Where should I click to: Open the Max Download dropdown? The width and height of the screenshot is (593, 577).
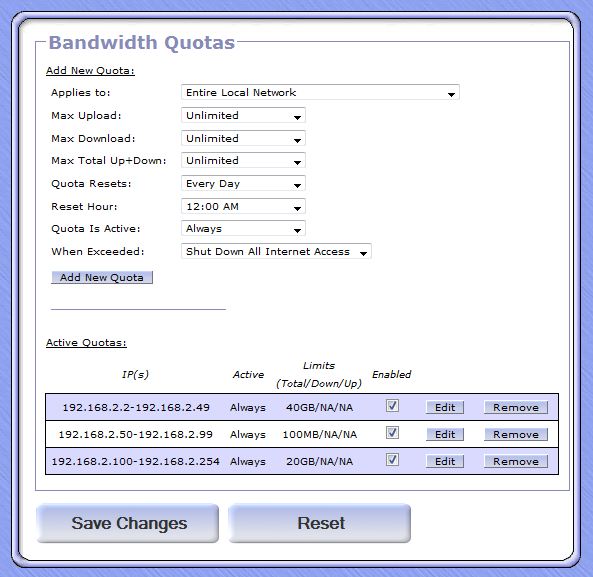pos(243,138)
